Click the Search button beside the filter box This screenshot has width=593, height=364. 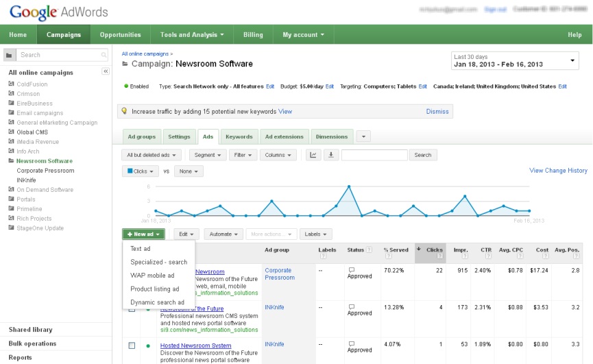[x=423, y=155]
